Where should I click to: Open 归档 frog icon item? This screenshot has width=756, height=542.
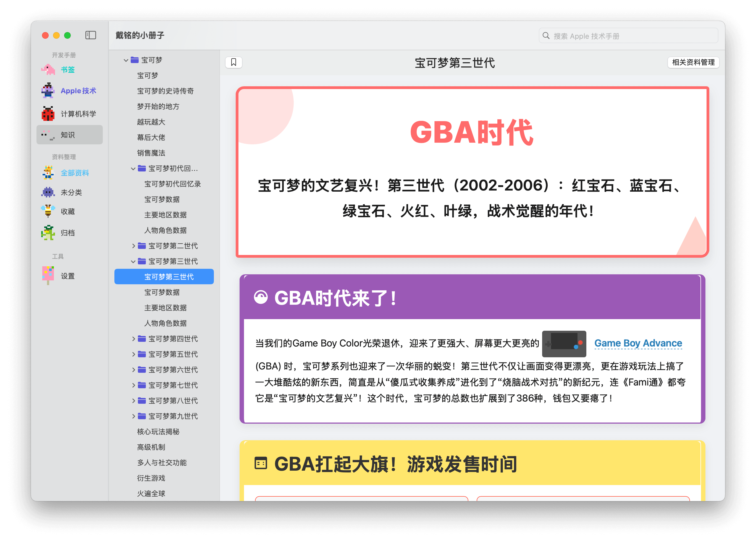pyautogui.click(x=48, y=233)
